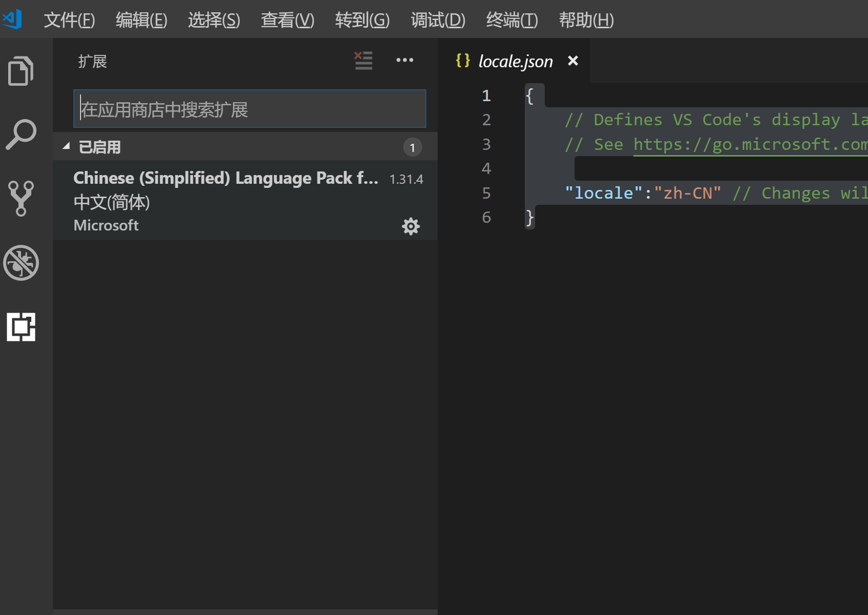
Task: Open the 查看(V) menu
Action: point(287,20)
